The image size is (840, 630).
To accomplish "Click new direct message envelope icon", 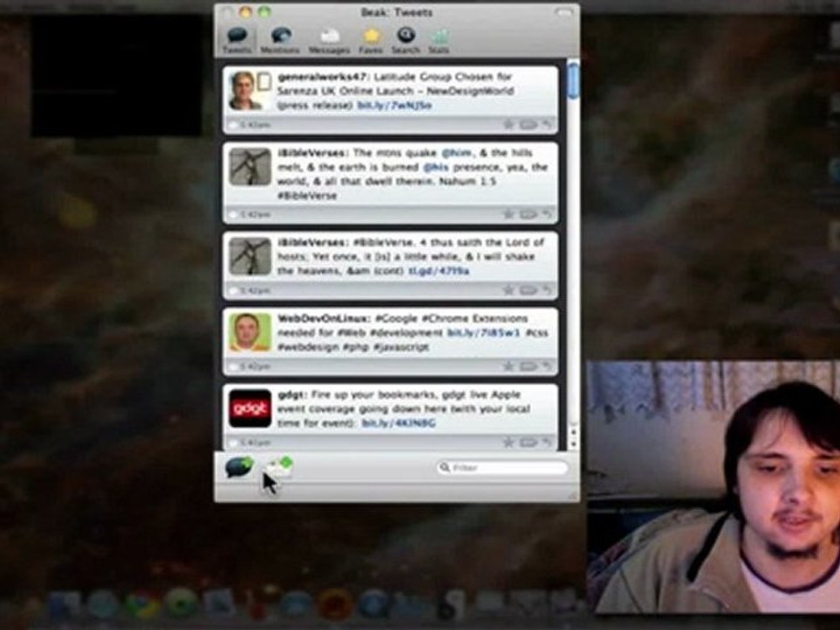I will tap(280, 466).
